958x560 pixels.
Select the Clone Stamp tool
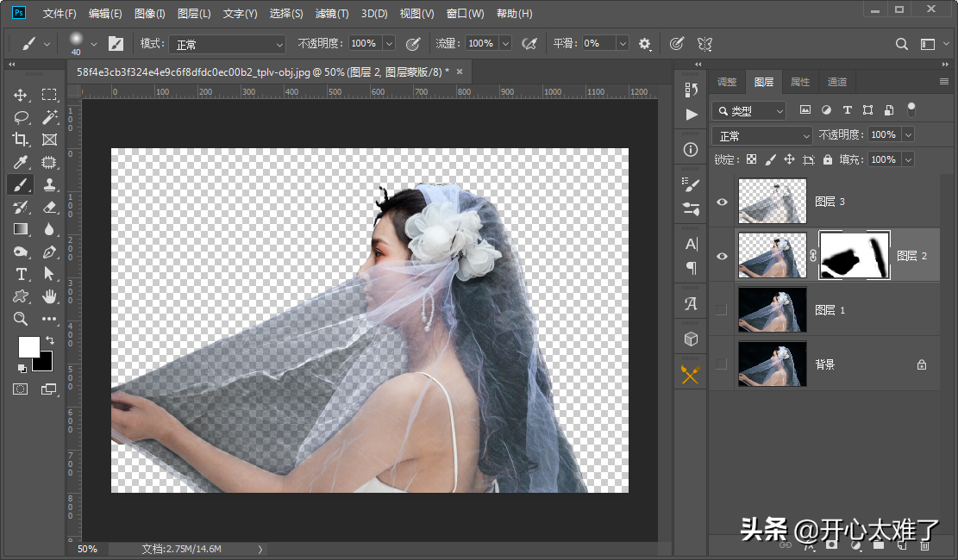pyautogui.click(x=49, y=184)
